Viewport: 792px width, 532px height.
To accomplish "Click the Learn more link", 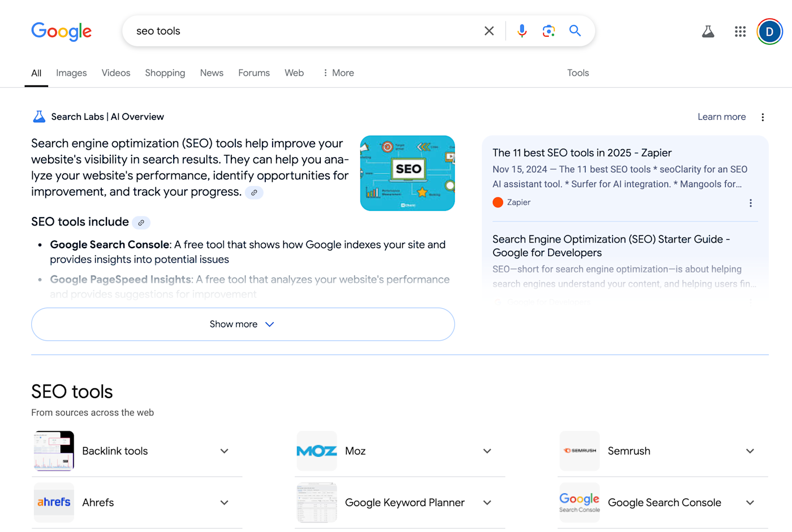I will click(x=721, y=117).
